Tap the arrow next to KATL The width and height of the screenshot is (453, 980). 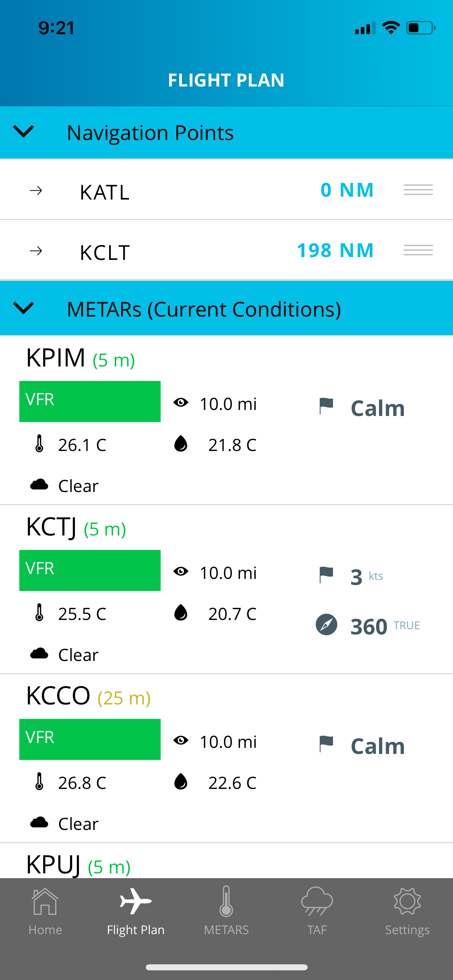pos(36,190)
